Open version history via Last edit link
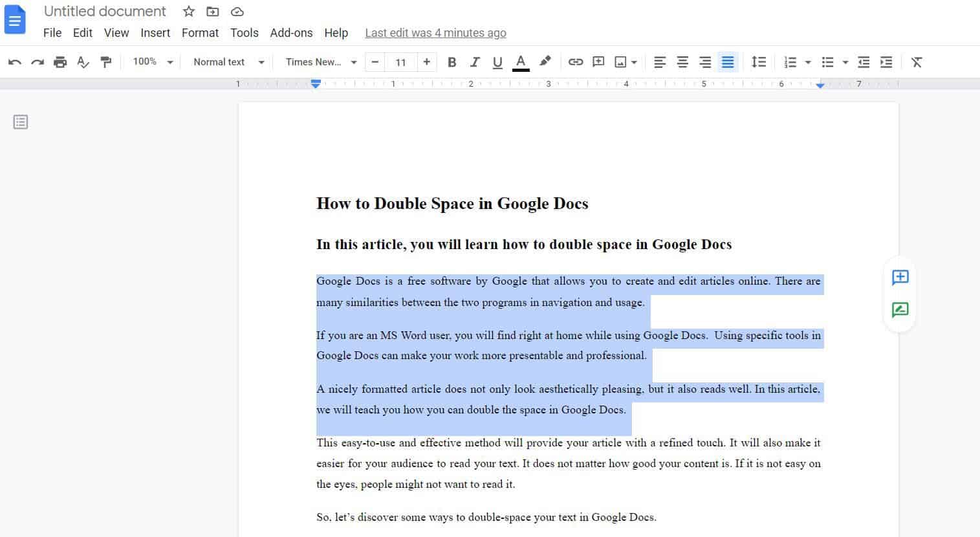This screenshot has height=537, width=980. 435,33
